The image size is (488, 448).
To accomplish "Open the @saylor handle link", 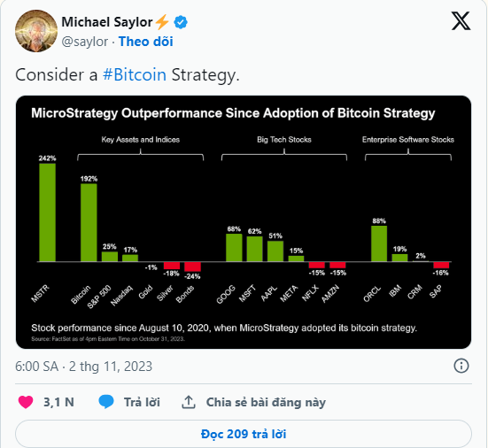I will pyautogui.click(x=85, y=42).
